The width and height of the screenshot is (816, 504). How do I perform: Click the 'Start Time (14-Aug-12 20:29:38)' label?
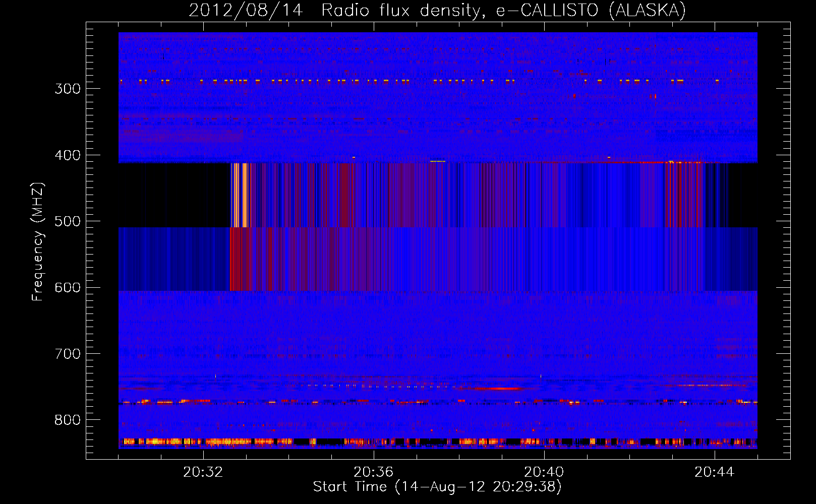tap(437, 487)
